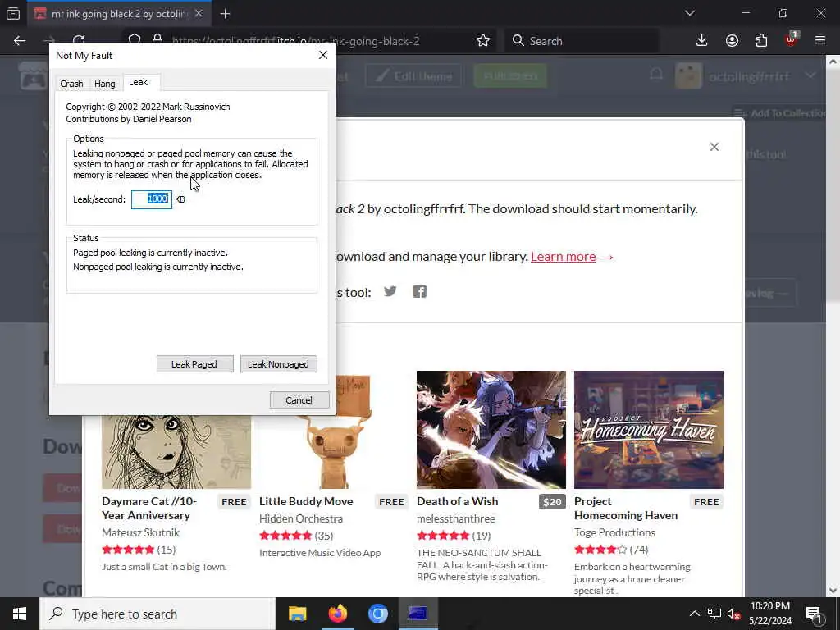The height and width of the screenshot is (630, 840).
Task: Bookmark this page with the star icon
Action: [482, 41]
